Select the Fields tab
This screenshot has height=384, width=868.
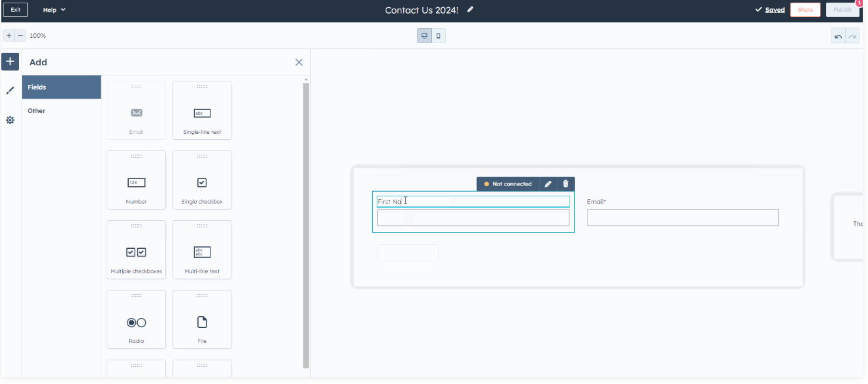point(61,87)
